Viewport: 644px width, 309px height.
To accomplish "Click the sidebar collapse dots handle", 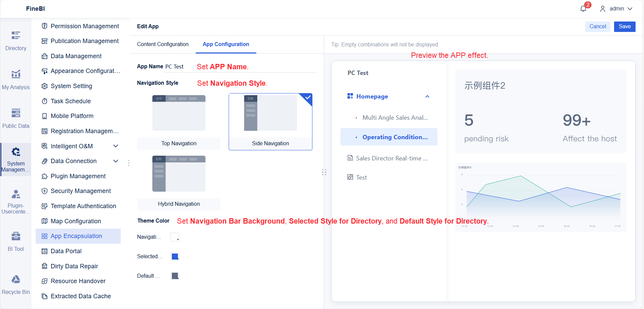I will coord(129,163).
